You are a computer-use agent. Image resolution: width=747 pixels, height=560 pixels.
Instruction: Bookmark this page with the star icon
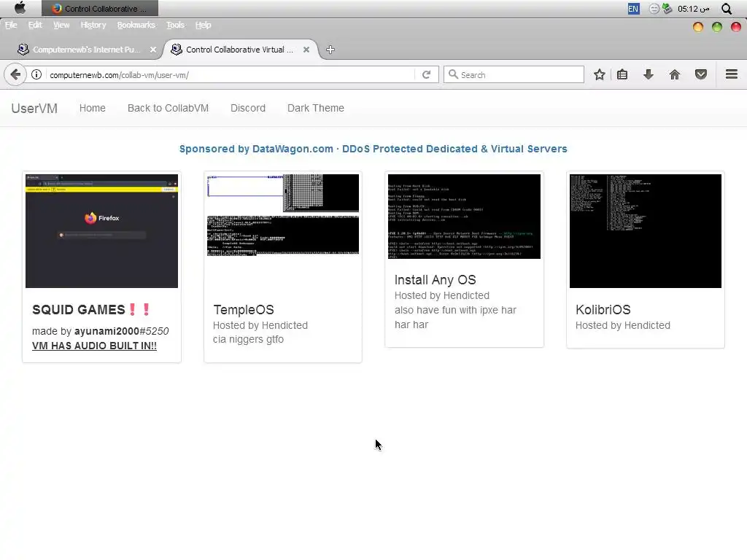coord(600,75)
